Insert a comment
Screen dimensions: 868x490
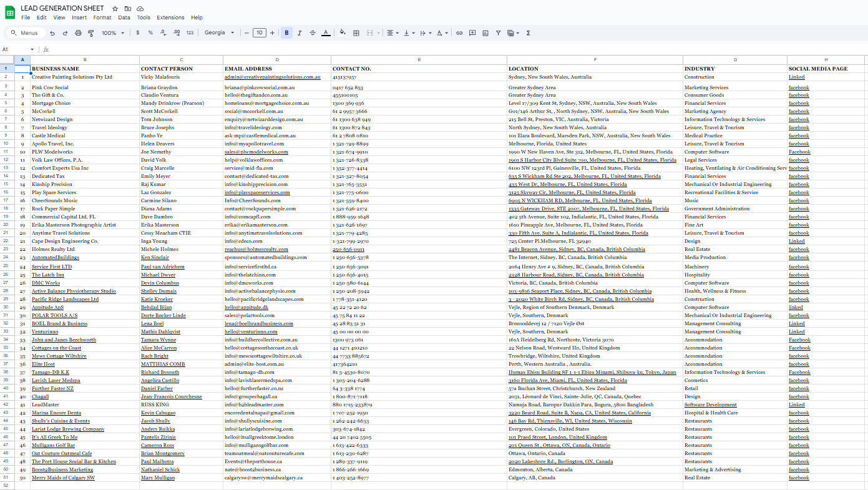(x=472, y=33)
